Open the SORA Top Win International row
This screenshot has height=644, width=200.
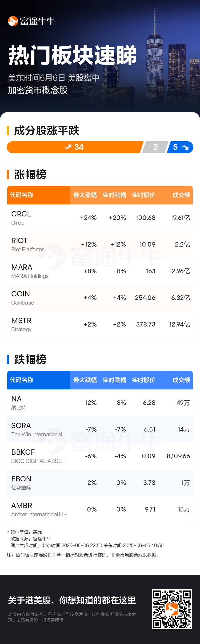(x=100, y=430)
